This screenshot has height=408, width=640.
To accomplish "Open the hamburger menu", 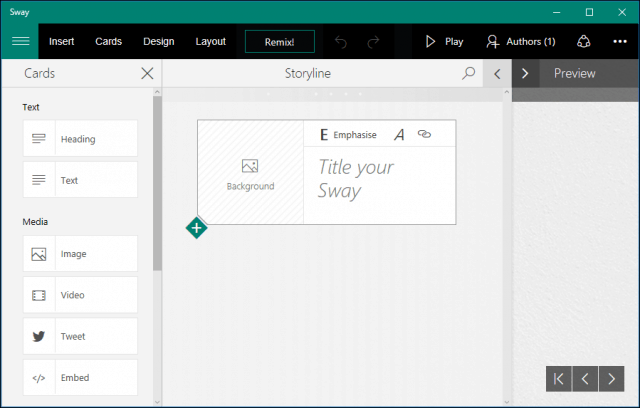I will [x=20, y=41].
